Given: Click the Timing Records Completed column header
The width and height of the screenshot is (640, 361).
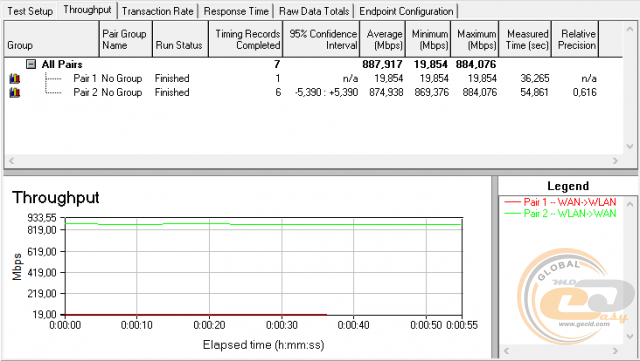Looking at the screenshot, I should 246,39.
